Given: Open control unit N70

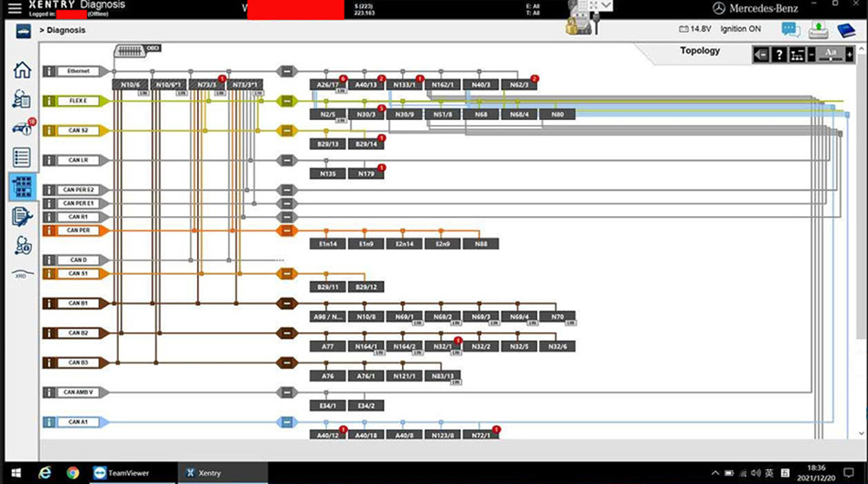Looking at the screenshot, I should tap(557, 317).
